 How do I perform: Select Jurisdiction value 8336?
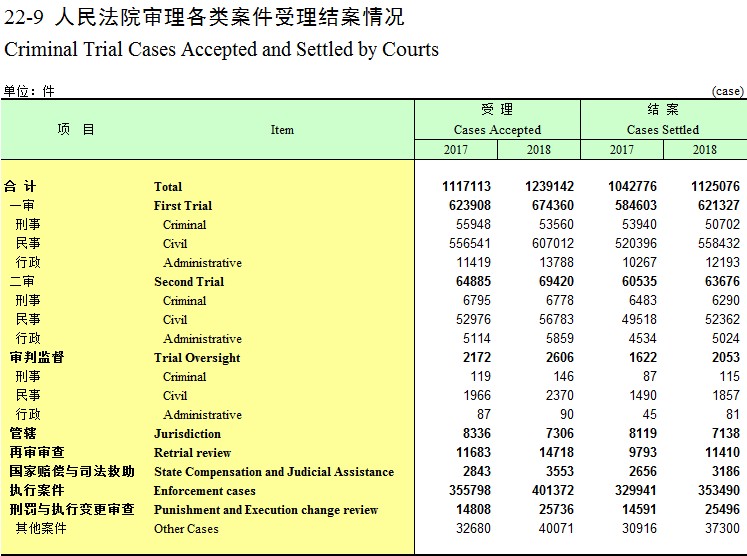477,434
